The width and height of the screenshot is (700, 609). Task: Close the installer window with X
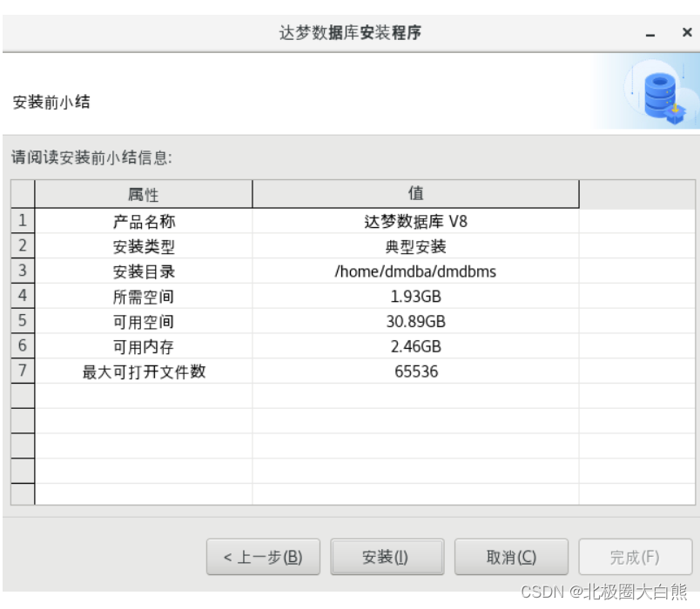(x=687, y=32)
